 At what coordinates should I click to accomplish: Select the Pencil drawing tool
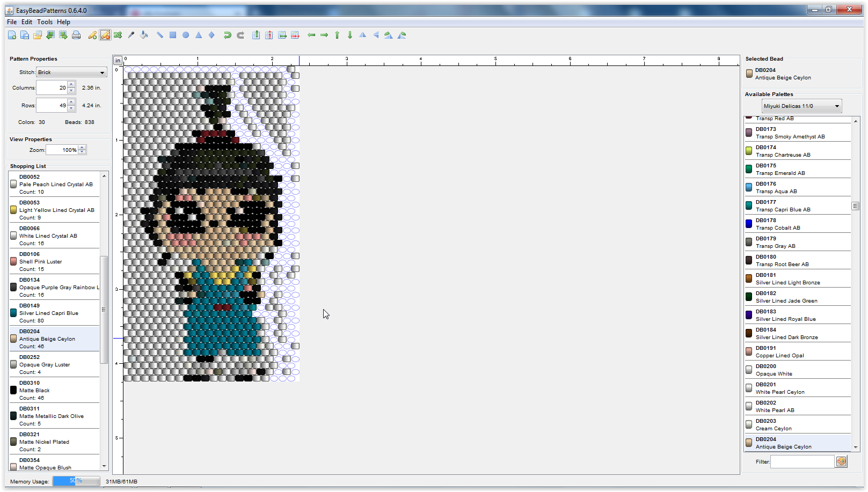92,34
